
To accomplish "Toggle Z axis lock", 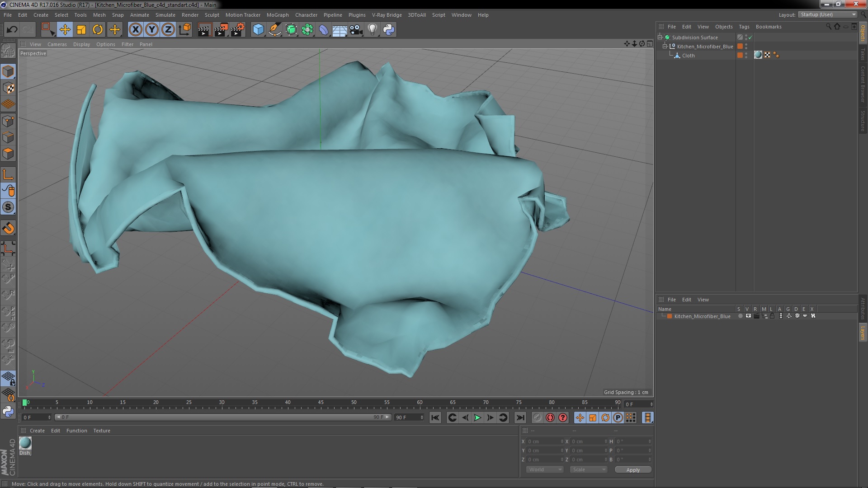I will 168,30.
